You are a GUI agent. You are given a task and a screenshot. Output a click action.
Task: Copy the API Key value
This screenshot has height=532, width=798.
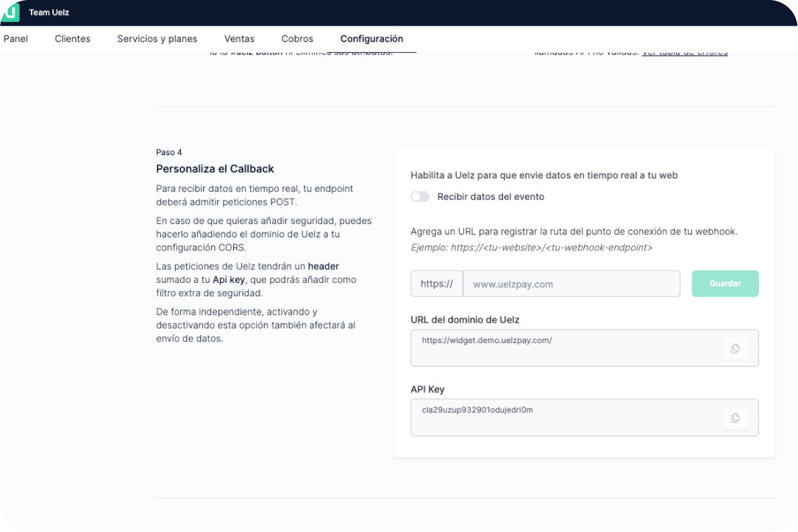[735, 418]
